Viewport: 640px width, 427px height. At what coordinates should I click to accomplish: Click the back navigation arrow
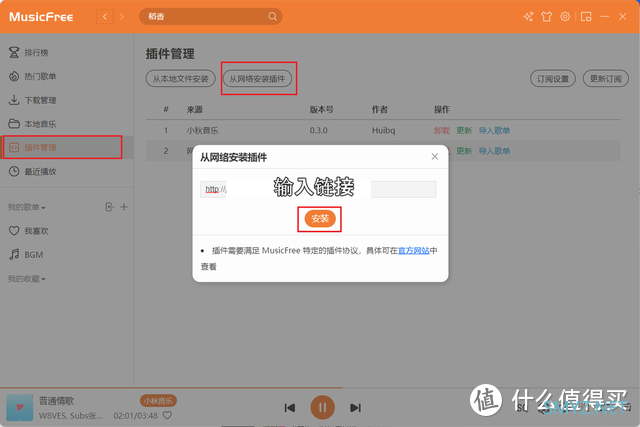coord(105,17)
